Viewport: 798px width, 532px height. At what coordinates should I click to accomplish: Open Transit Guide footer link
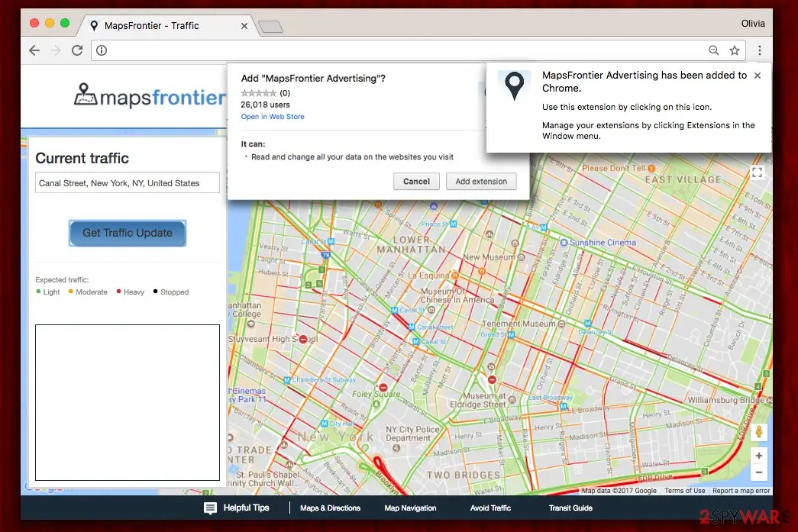point(570,508)
